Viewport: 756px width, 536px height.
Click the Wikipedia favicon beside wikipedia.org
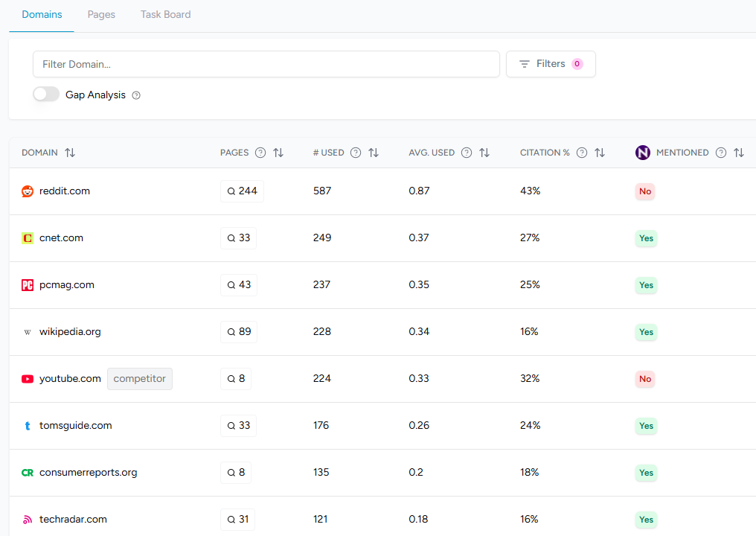point(27,331)
